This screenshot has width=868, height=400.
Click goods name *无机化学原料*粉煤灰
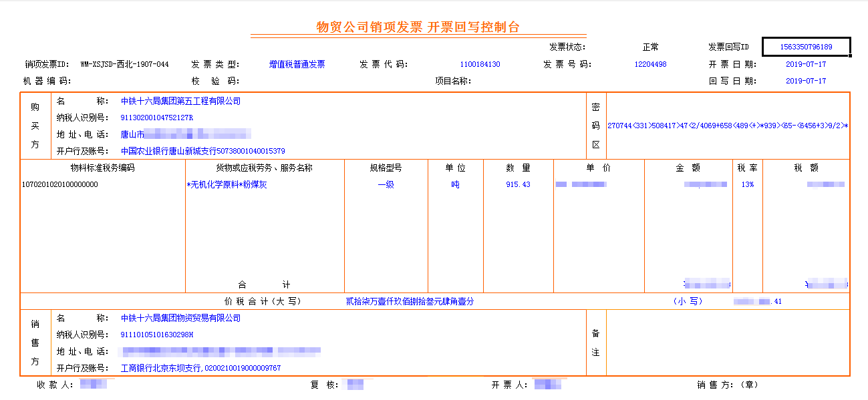[x=227, y=184]
